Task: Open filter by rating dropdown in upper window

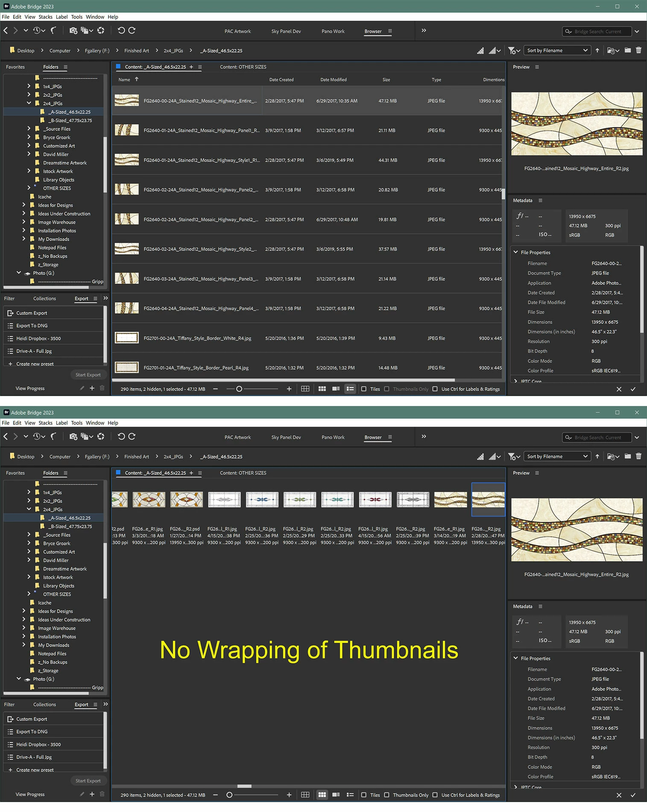Action: [514, 50]
